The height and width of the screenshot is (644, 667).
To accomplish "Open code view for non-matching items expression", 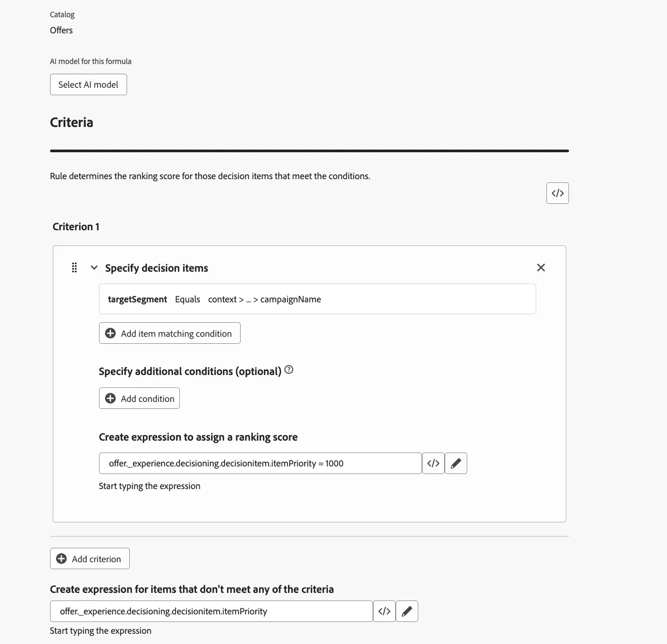I will point(384,611).
